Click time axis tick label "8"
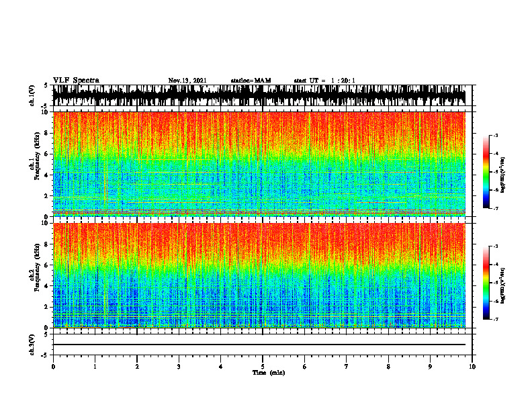Viewport: 532px width, 411px height. 388,367
